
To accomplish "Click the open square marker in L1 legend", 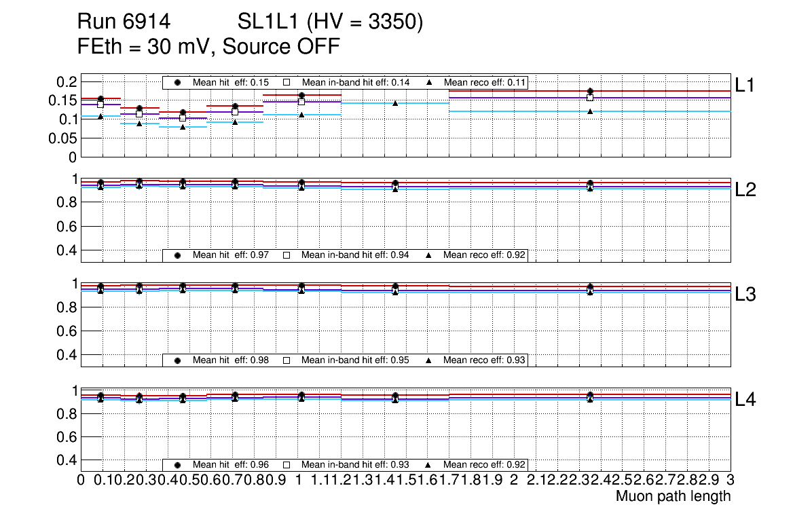I will [x=286, y=82].
